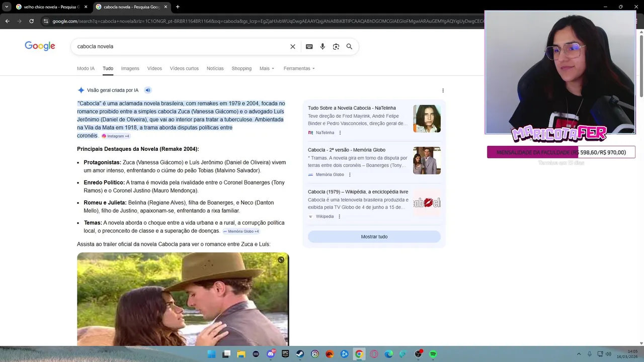Open OBS Studio from the taskbar
This screenshot has width=644, height=362.
click(418, 354)
